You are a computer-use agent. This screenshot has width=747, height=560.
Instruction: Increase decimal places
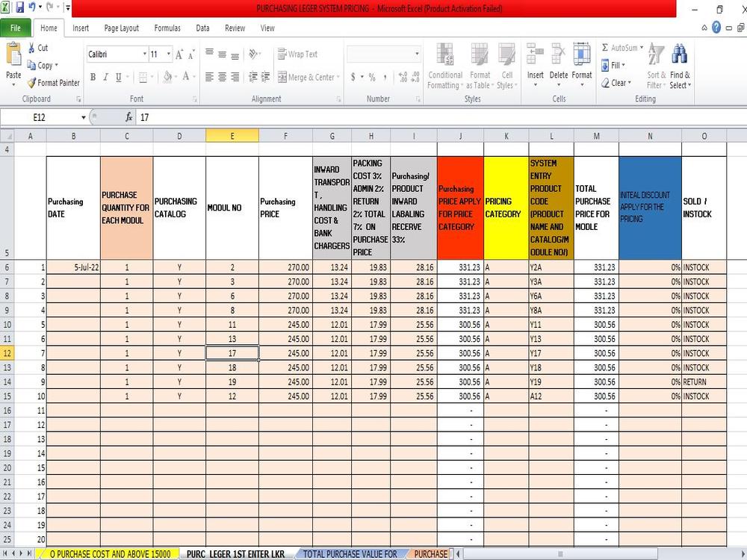click(403, 77)
